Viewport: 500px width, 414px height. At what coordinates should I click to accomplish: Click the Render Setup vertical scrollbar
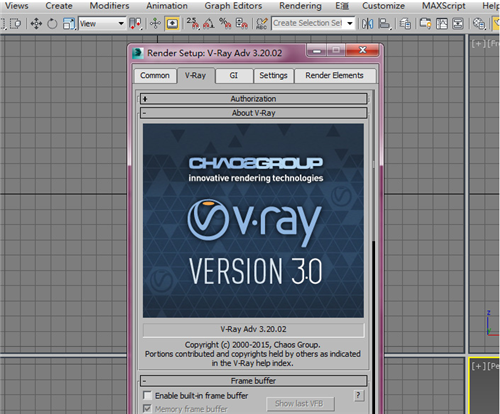point(373,253)
